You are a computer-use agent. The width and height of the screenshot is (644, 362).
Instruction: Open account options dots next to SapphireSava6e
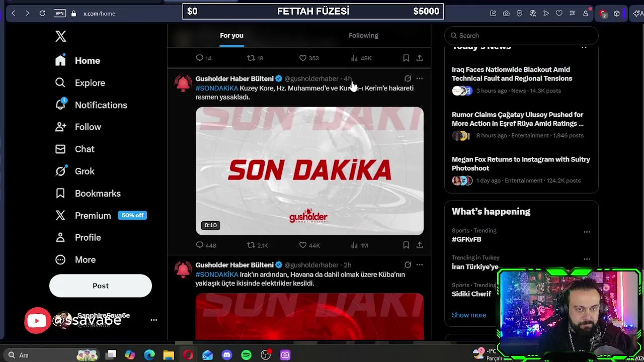[153, 320]
